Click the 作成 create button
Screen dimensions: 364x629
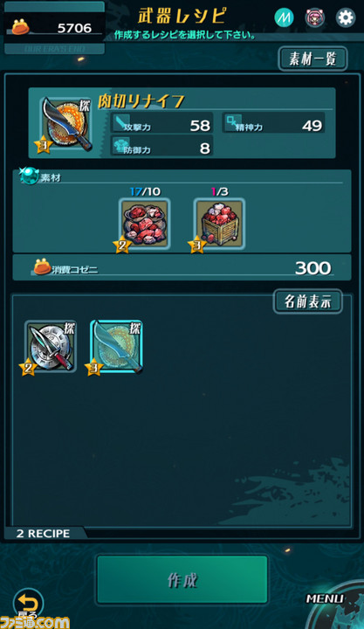(x=182, y=580)
